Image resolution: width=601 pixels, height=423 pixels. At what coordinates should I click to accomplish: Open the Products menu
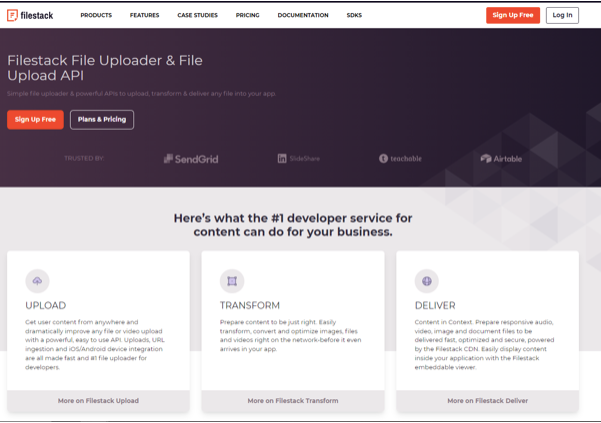[96, 15]
